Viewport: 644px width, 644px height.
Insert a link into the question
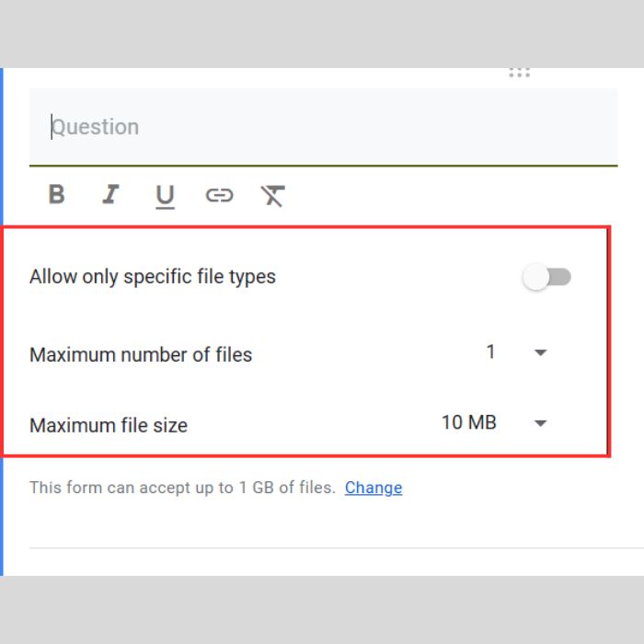[x=219, y=195]
